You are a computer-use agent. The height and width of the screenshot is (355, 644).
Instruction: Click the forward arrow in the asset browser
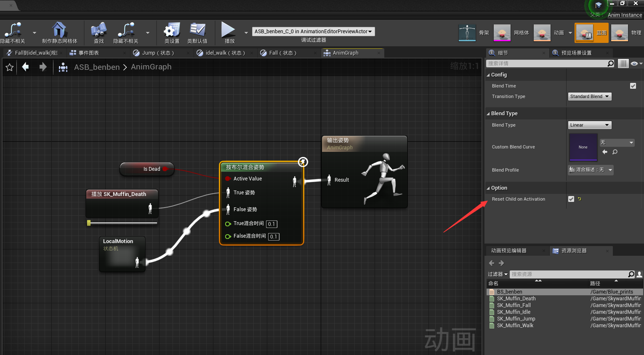pos(501,263)
